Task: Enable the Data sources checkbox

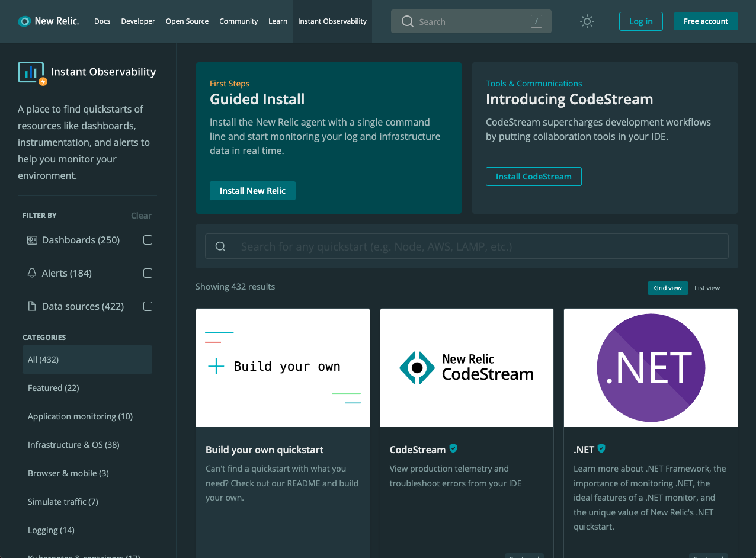Action: click(148, 306)
